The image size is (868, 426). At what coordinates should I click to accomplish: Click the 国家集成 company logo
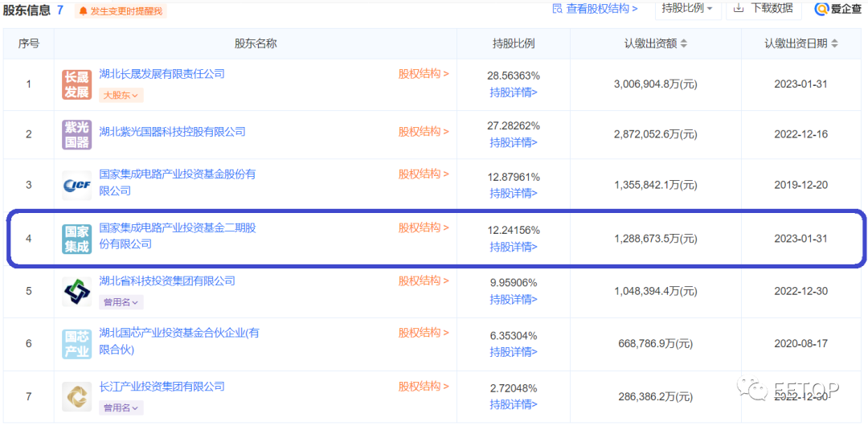(76, 239)
